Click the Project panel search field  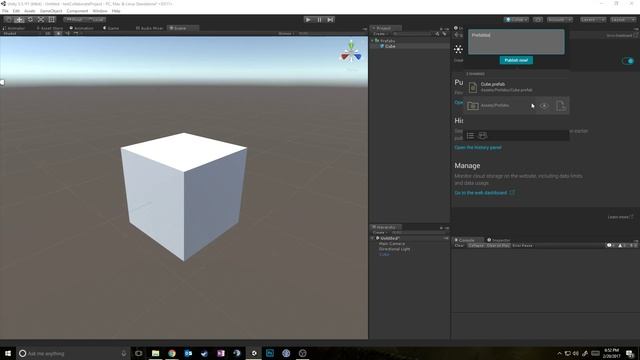[x=412, y=33]
